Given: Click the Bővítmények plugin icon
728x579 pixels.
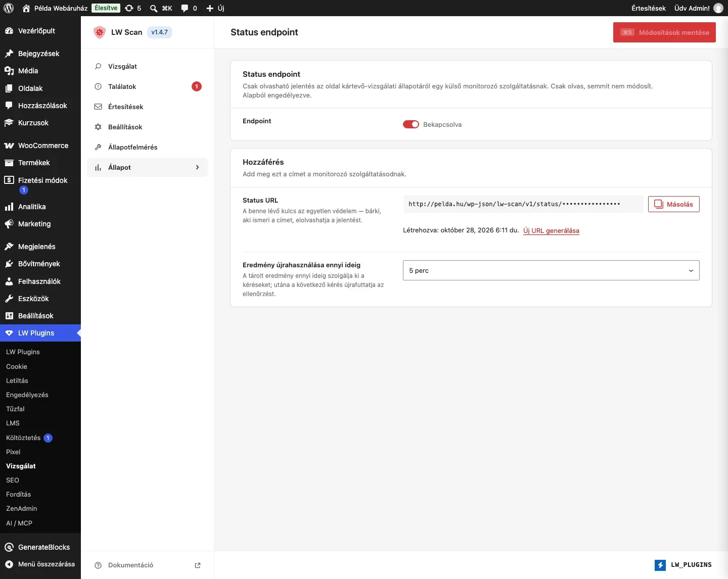Looking at the screenshot, I should coord(9,264).
